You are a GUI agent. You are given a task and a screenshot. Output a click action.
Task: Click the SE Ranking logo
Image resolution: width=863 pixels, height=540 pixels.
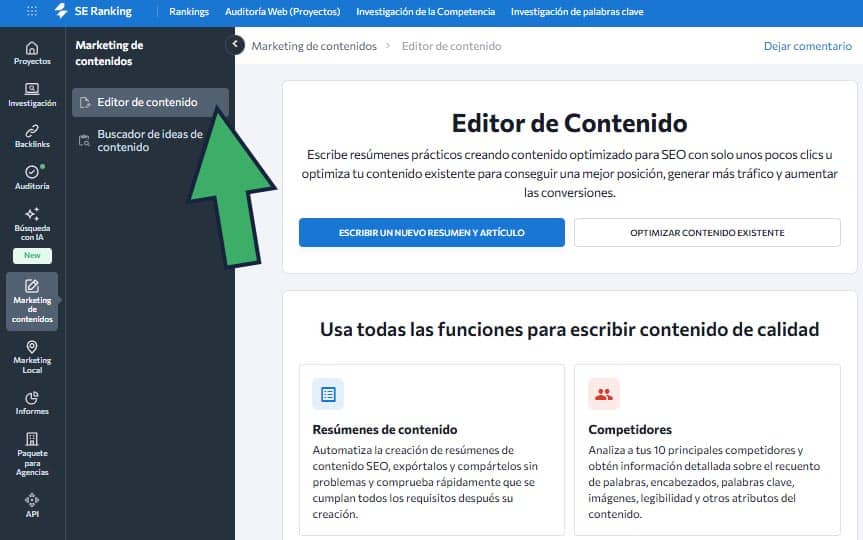click(93, 12)
